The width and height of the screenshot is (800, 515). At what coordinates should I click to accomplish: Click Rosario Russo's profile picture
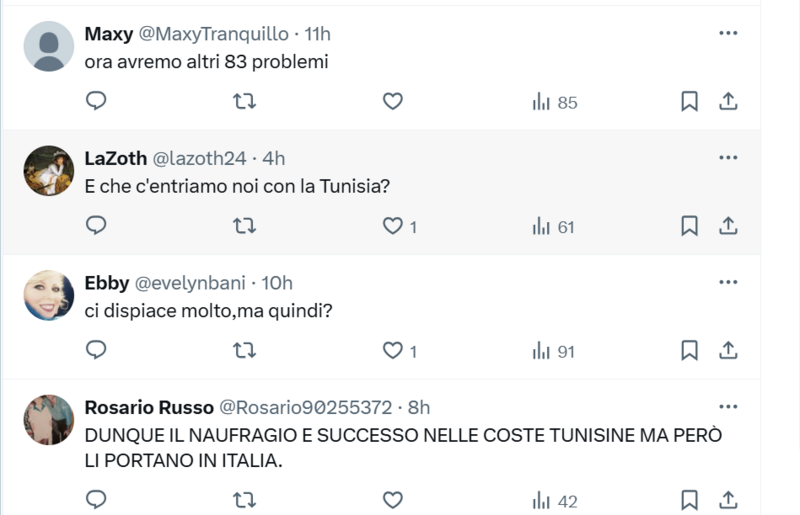(x=49, y=419)
